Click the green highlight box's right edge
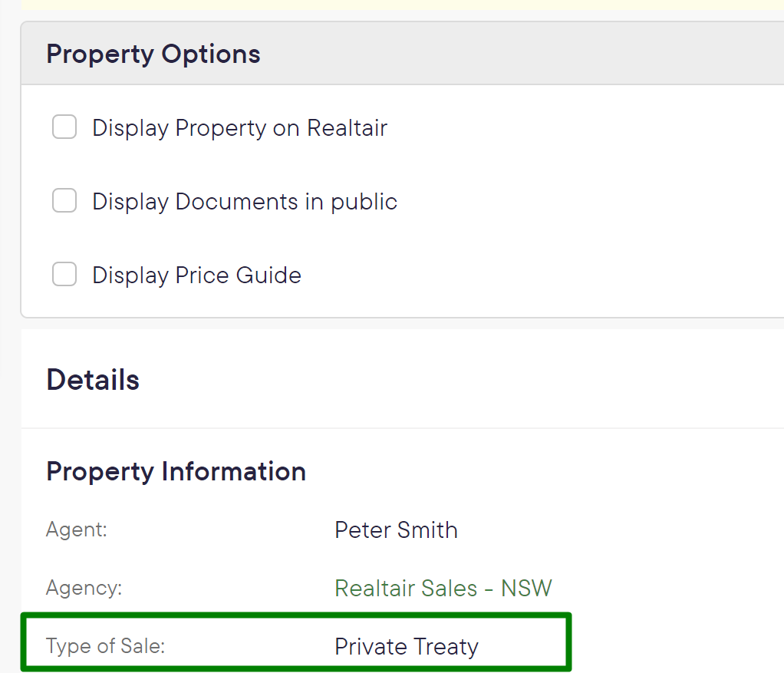The width and height of the screenshot is (784, 673). 569,642
